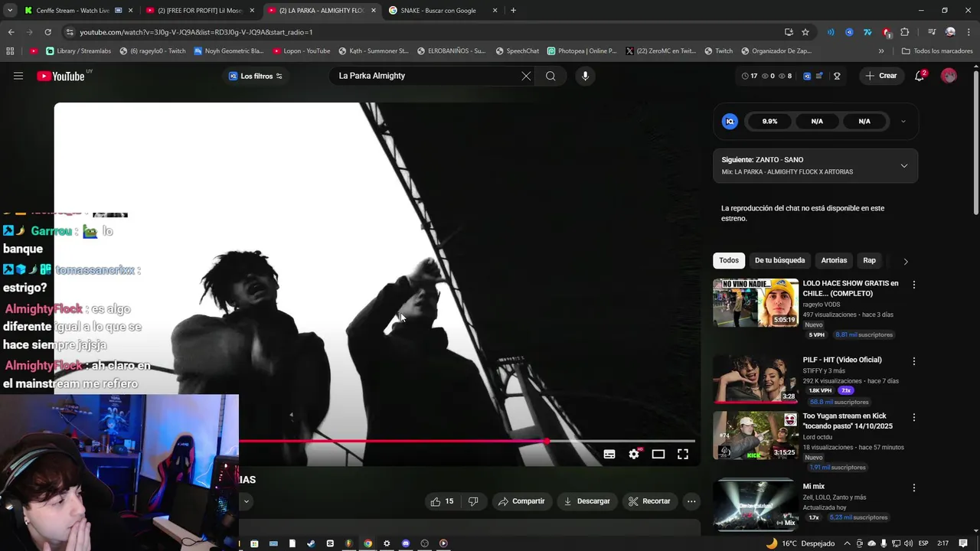Select the De tu búsqueda chip

(x=779, y=260)
